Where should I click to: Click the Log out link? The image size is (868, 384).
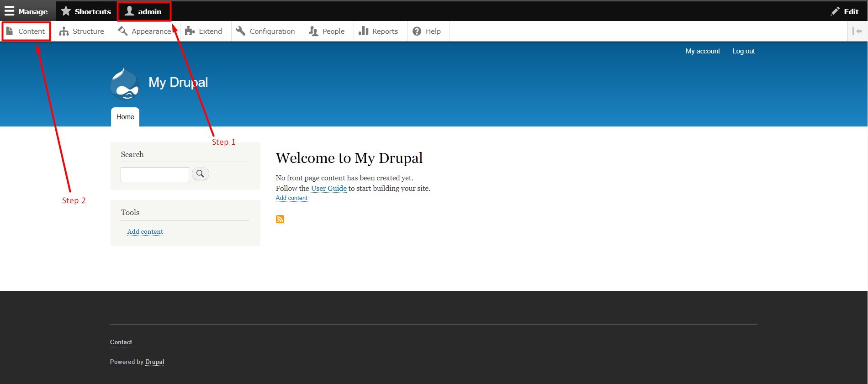pyautogui.click(x=743, y=51)
